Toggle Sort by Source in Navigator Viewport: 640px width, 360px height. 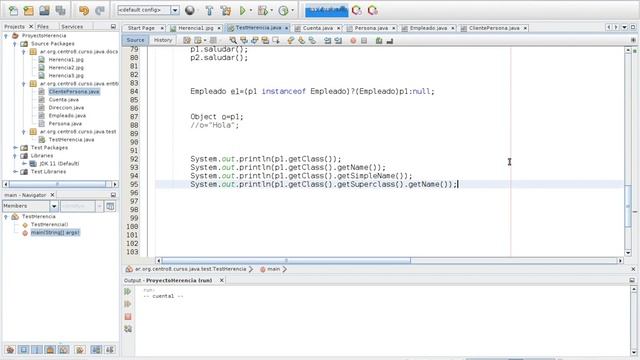tap(110, 350)
